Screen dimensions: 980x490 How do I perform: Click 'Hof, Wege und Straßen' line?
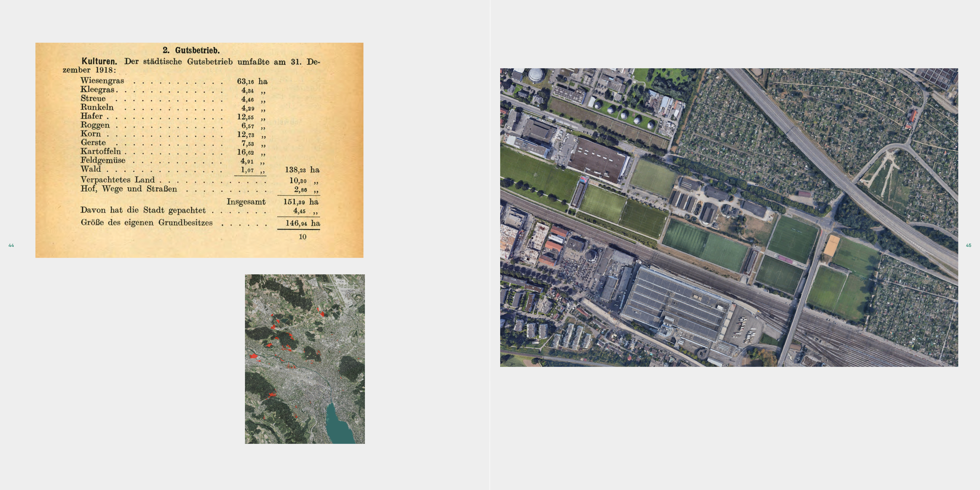[129, 189]
